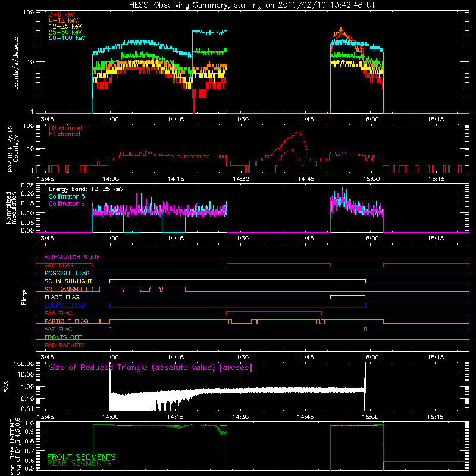Click the 0.25 tick on the modulation axis
Screen dimensions: 476x476
[27, 186]
